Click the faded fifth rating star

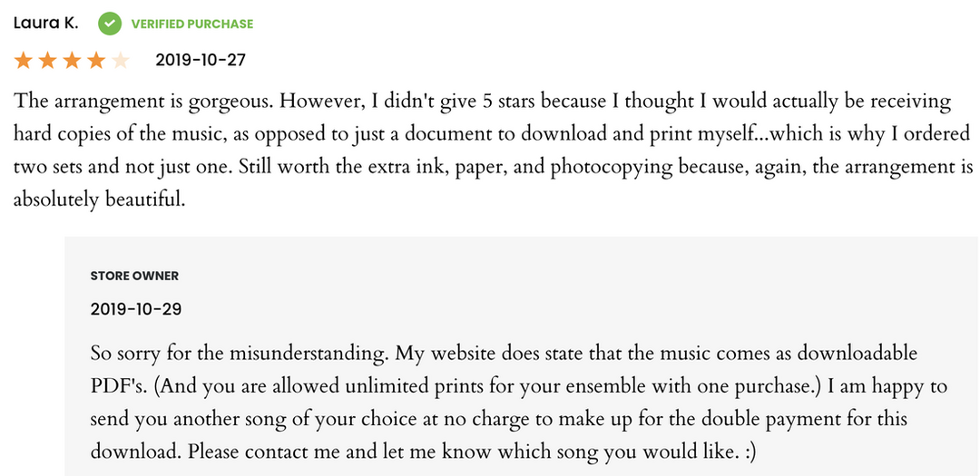point(120,61)
